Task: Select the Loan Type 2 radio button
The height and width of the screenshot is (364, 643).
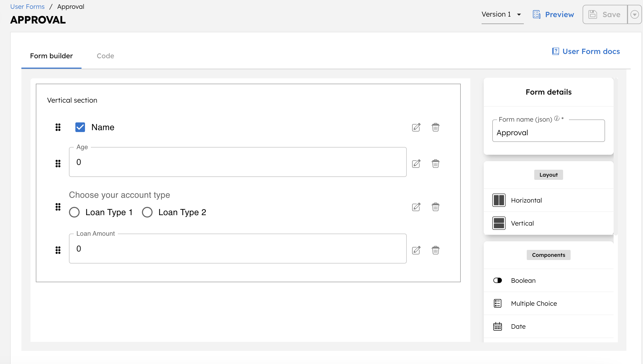Action: 147,212
